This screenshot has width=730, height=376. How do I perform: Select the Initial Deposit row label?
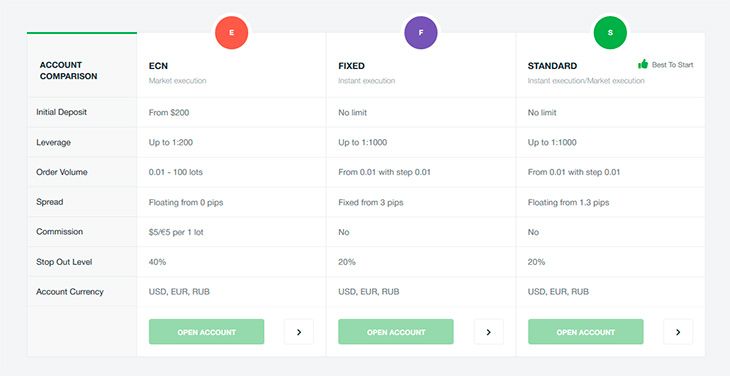[x=61, y=112]
